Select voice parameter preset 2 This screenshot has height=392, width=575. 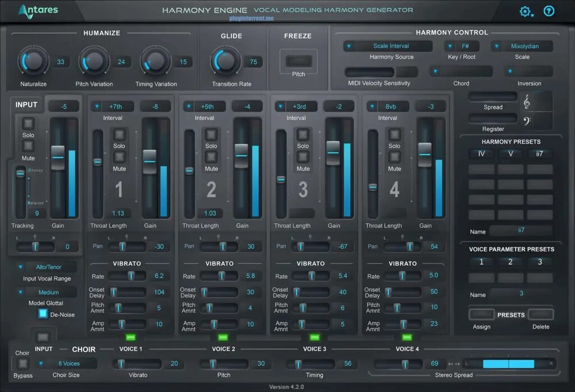point(510,262)
